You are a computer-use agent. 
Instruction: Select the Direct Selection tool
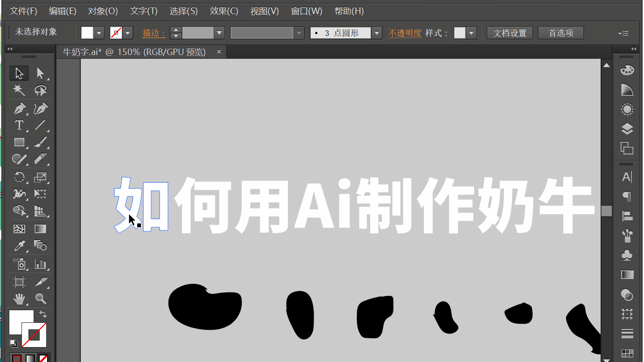(x=40, y=73)
